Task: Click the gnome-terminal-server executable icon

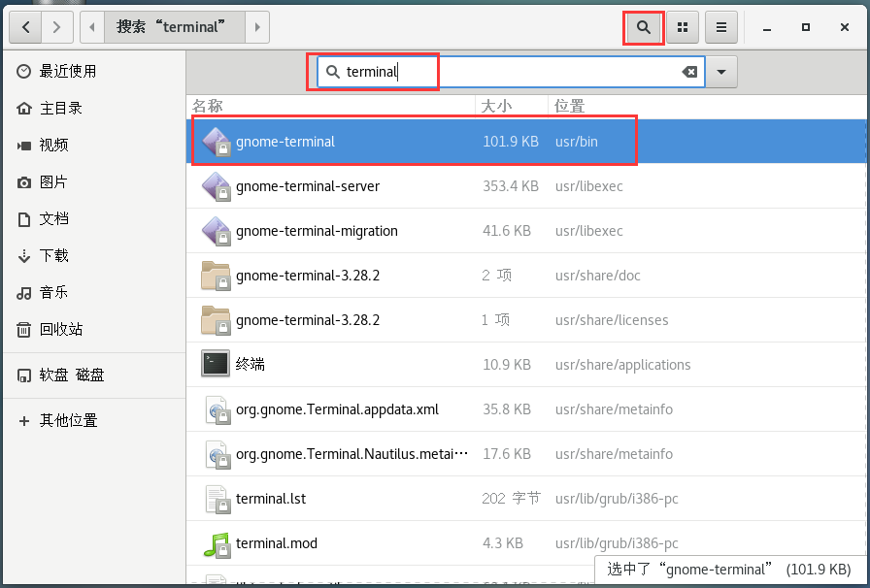Action: click(x=216, y=186)
